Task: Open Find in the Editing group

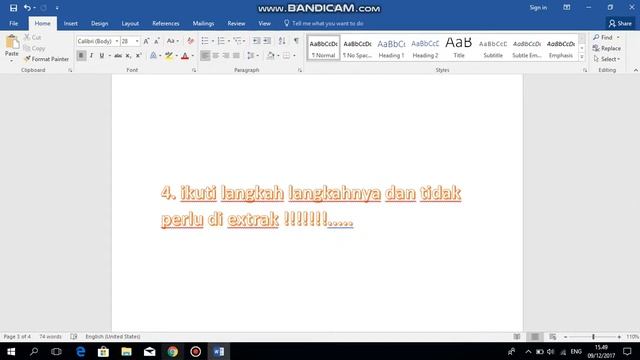Action: [x=607, y=37]
